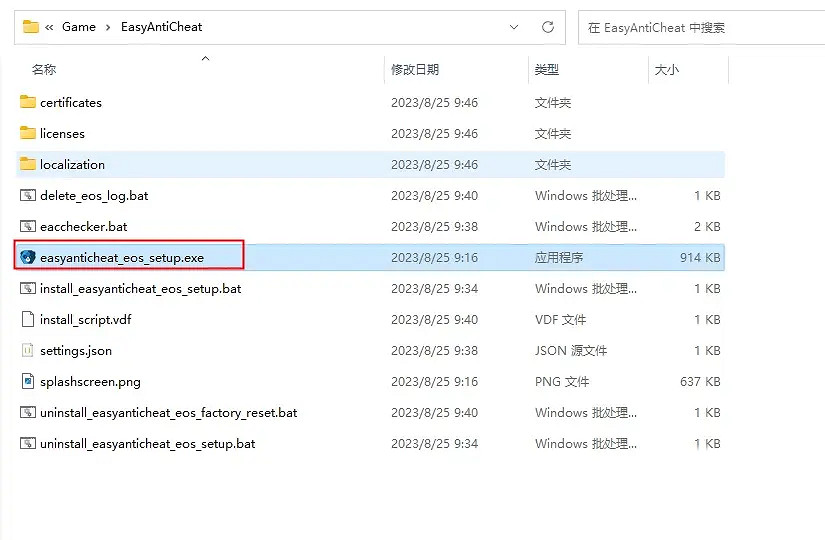Screen dimensions: 825x540
Task: Sort by the 类型 column header
Action: (547, 70)
